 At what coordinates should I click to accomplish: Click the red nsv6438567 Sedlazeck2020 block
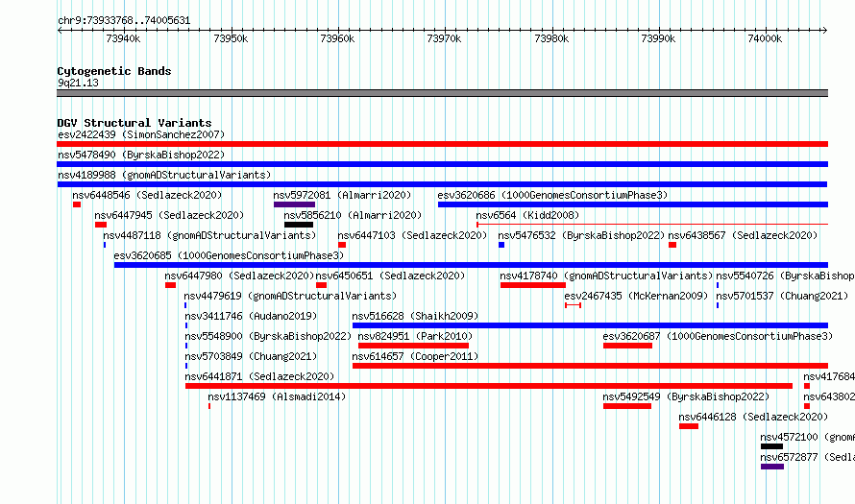tap(672, 245)
